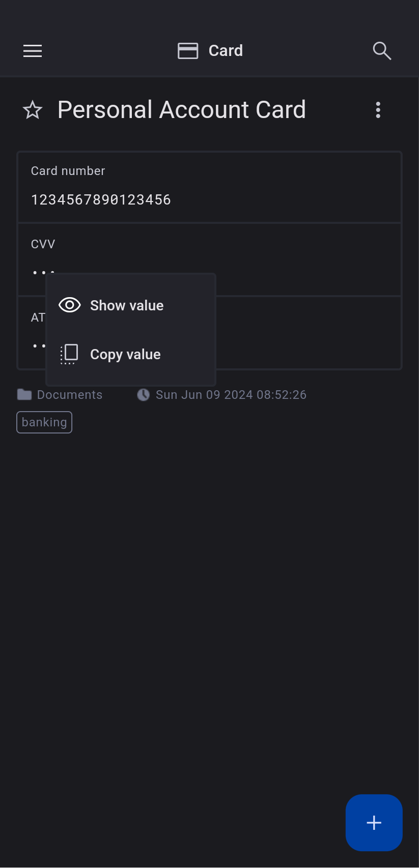Click the Card number field label
This screenshot has width=419, height=868.
pos(68,171)
